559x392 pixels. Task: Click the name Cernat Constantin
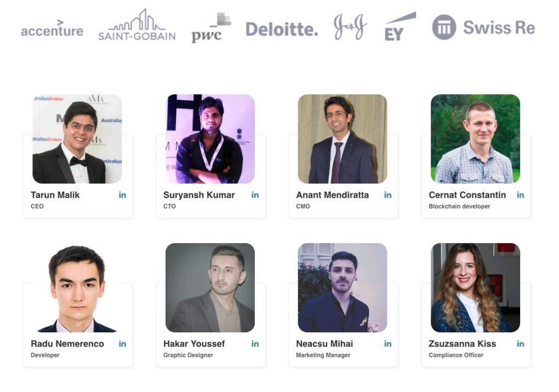point(467,195)
